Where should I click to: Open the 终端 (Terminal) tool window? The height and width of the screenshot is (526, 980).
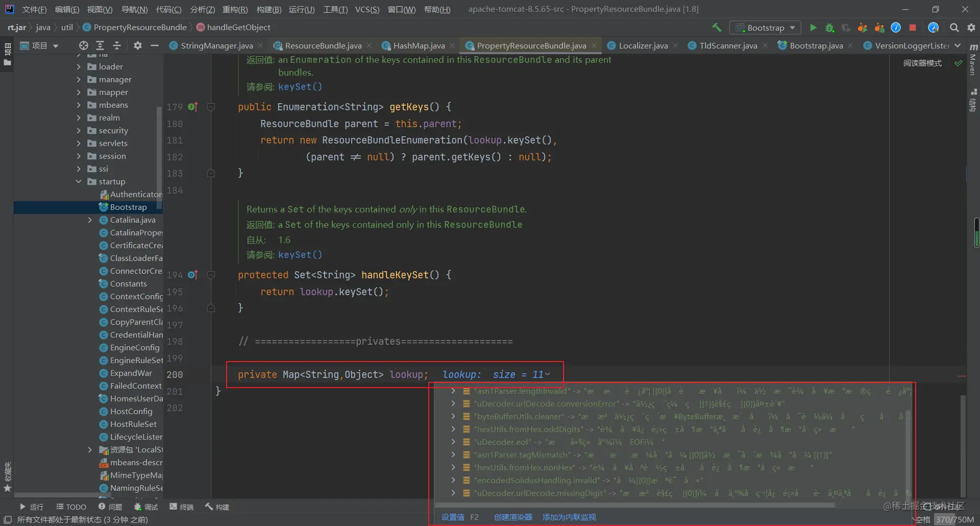pyautogui.click(x=182, y=507)
